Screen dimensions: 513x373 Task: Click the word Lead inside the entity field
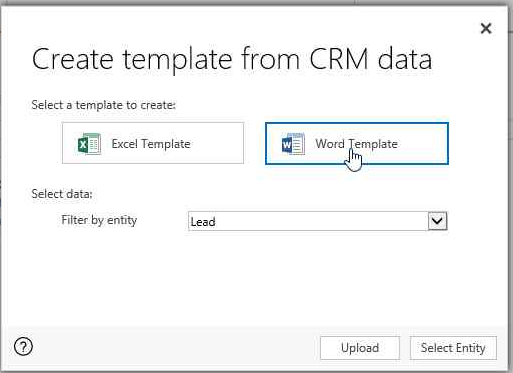[x=203, y=222]
